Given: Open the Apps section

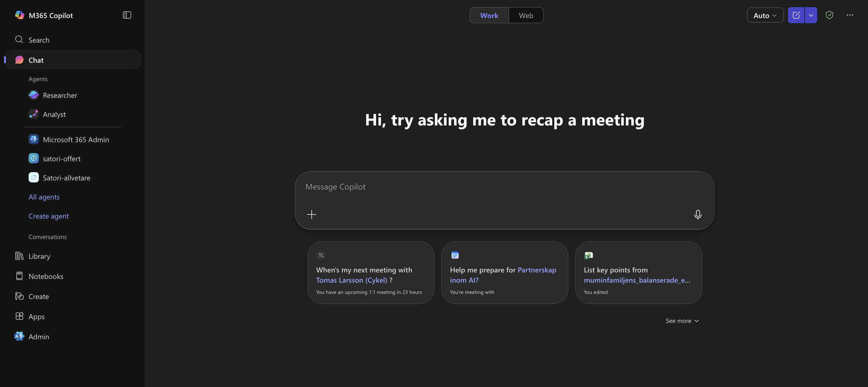Looking at the screenshot, I should [30, 316].
